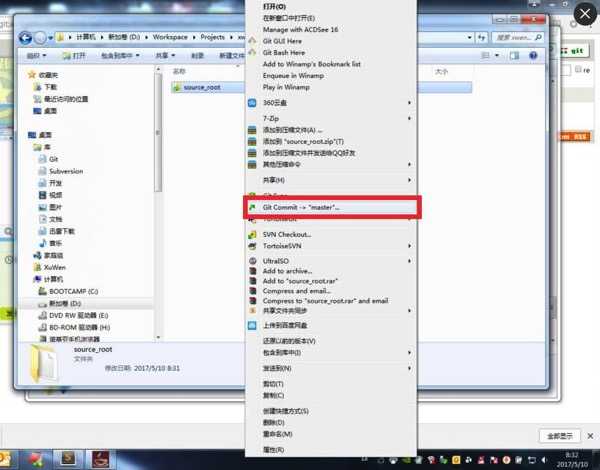
Task: Click the navigation pane scroll-up arrow
Action: (x=158, y=69)
